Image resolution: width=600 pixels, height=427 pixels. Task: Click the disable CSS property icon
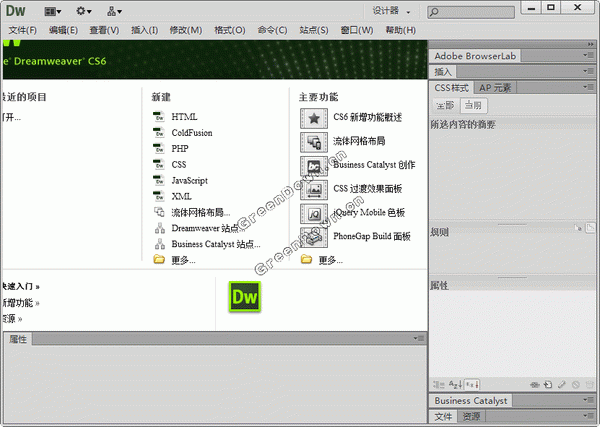(x=576, y=385)
